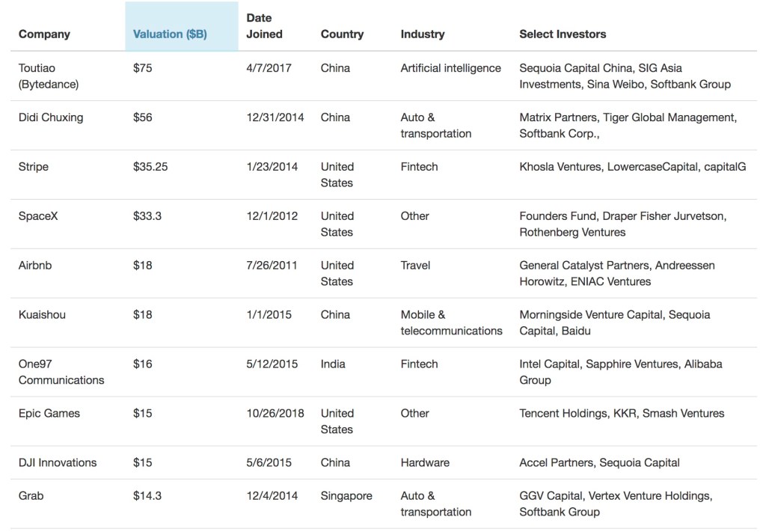Click the Kuaishou company name
766x532 pixels.
pyautogui.click(x=42, y=315)
